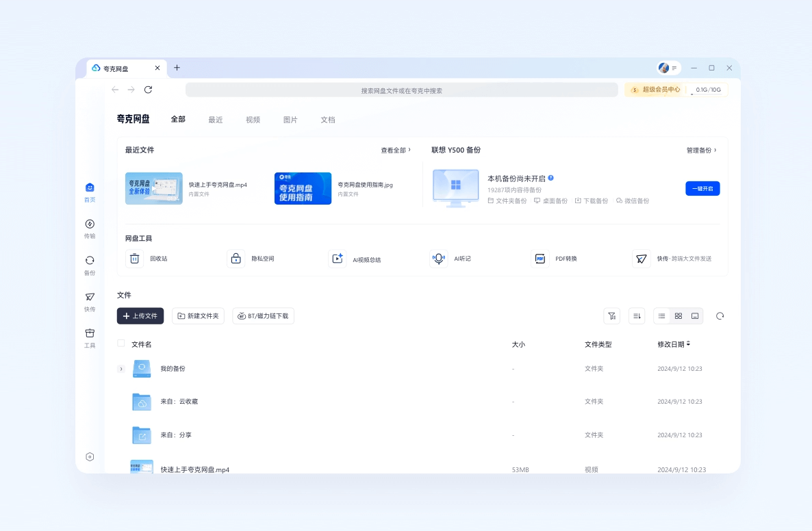Click the 新建文件夹 button
This screenshot has height=531, width=812.
pyautogui.click(x=198, y=315)
